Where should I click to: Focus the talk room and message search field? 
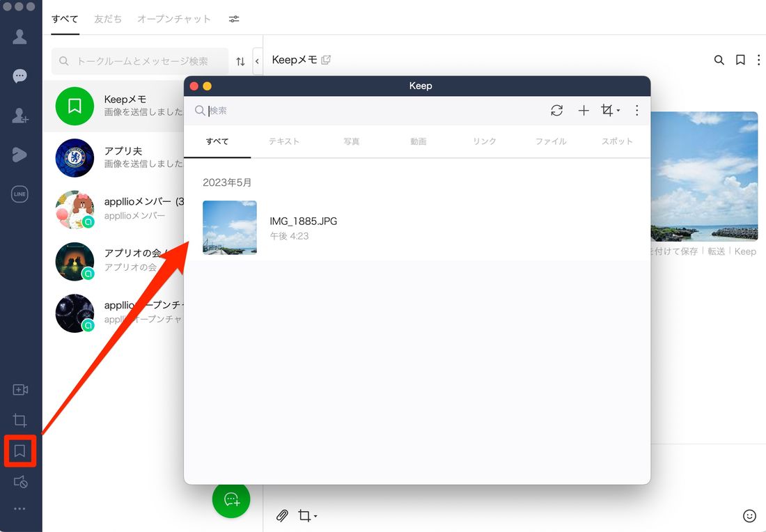[140, 61]
